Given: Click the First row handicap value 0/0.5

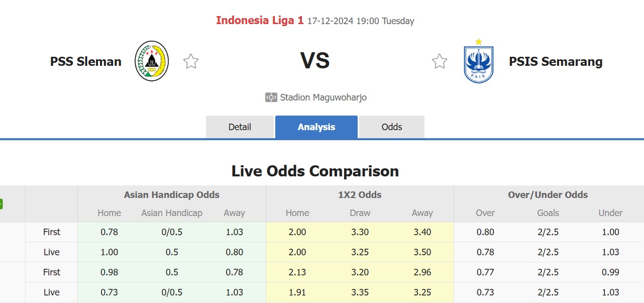Looking at the screenshot, I should point(171,232).
